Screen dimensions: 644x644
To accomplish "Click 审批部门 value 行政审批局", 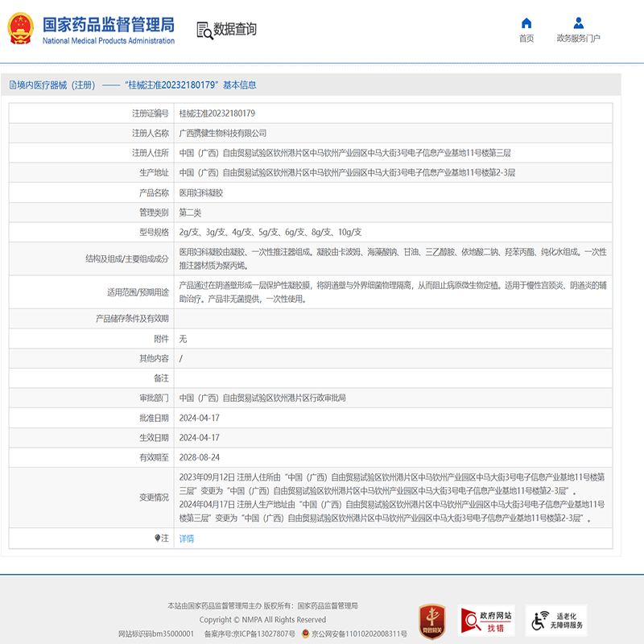I will 262,398.
